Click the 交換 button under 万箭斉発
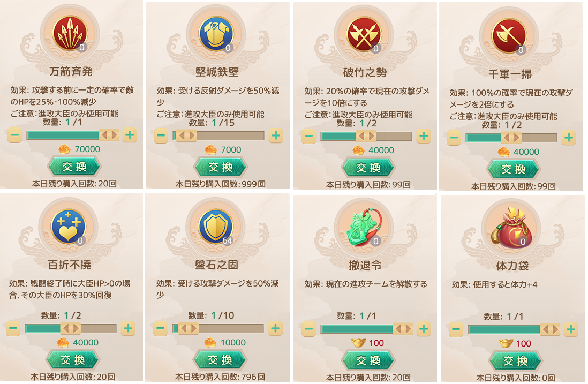588x384 pixels. pyautogui.click(x=74, y=167)
